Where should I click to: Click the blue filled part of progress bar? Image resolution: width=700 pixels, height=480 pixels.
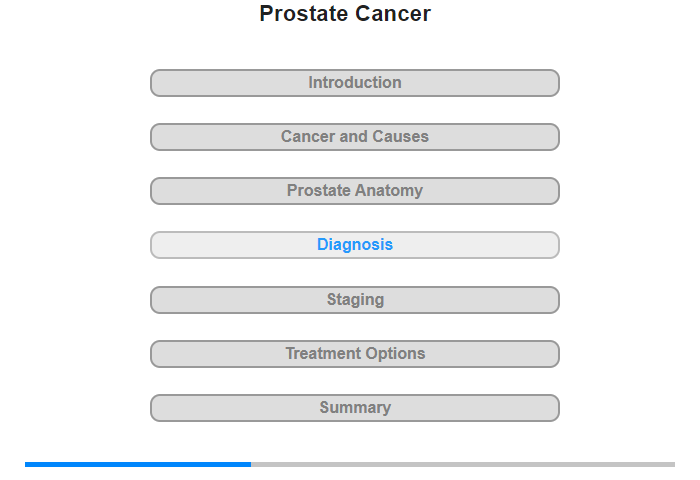click(x=138, y=465)
